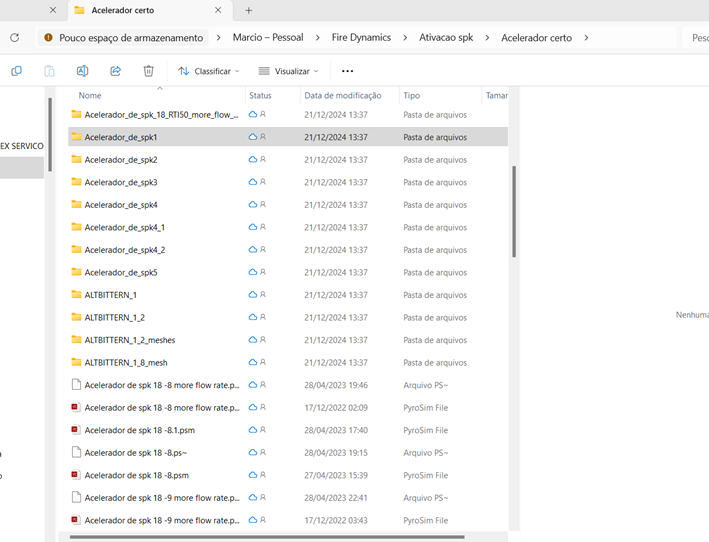The width and height of the screenshot is (709, 542).
Task: Open the Classificar sort dropdown
Action: (x=208, y=71)
